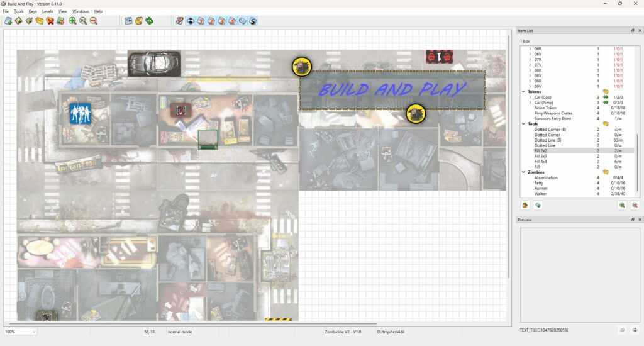Click the yellow box icon in the Zombies row
The width and height of the screenshot is (644, 346).
click(606, 172)
